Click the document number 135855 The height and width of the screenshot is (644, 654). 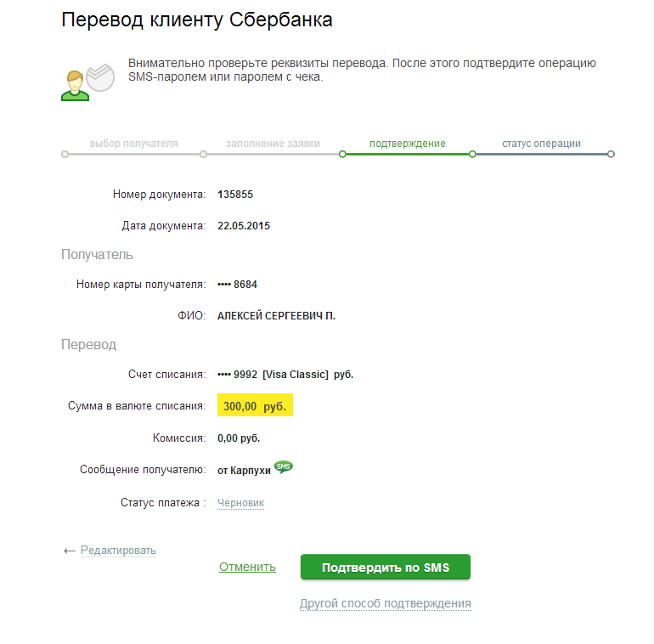(235, 195)
